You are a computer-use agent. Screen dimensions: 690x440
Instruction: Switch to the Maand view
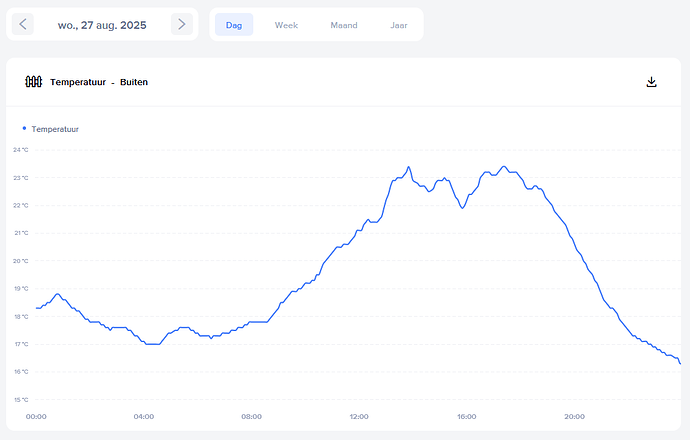[343, 24]
